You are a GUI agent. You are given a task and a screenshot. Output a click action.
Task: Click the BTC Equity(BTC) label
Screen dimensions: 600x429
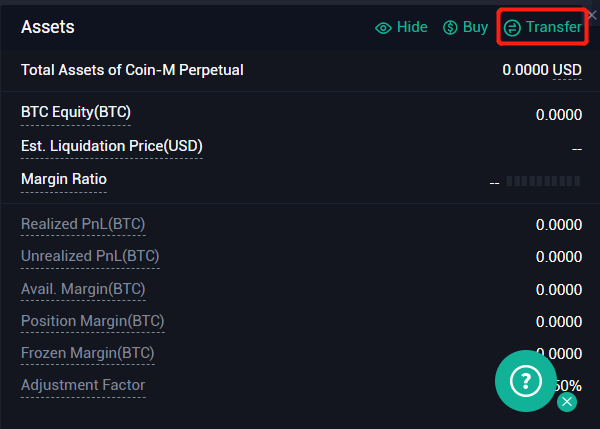coord(76,113)
